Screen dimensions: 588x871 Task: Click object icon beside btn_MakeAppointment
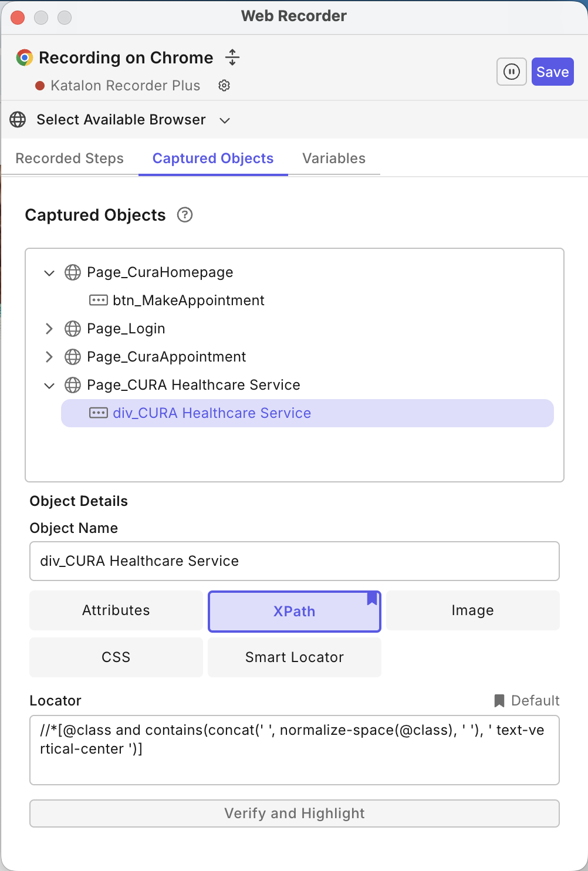98,301
